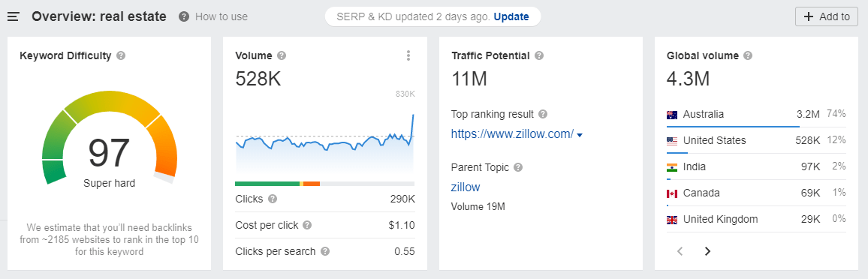Viewport: 868px width, 279px height.
Task: Click the Update SERP link
Action: 511,16
